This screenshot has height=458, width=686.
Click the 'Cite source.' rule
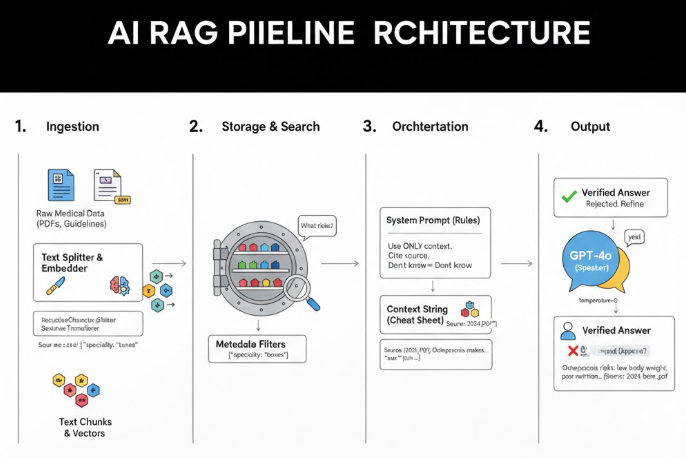tap(409, 255)
